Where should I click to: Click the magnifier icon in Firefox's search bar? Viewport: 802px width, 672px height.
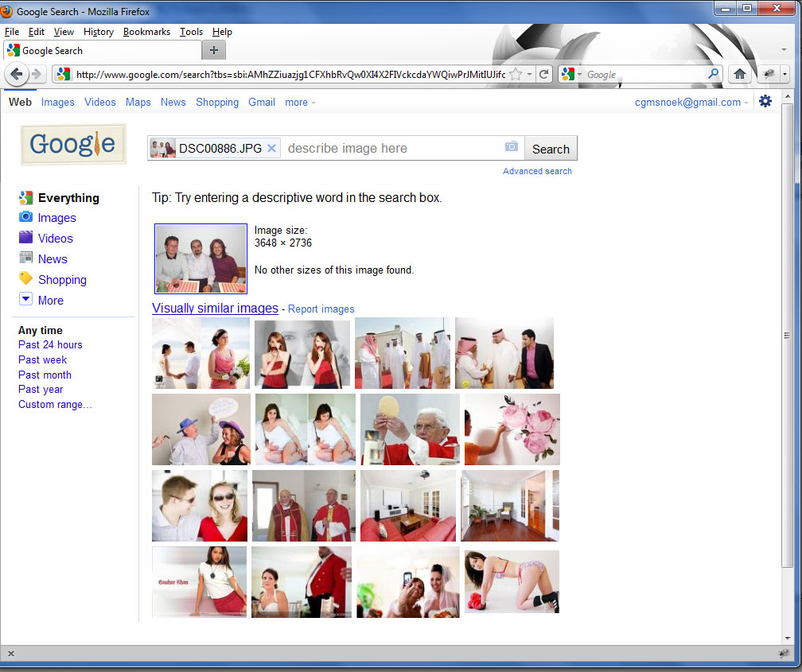tap(714, 74)
